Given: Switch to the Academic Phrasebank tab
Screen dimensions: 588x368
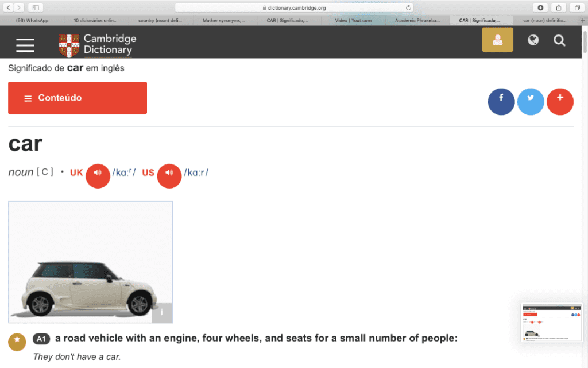Looking at the screenshot, I should [x=417, y=20].
